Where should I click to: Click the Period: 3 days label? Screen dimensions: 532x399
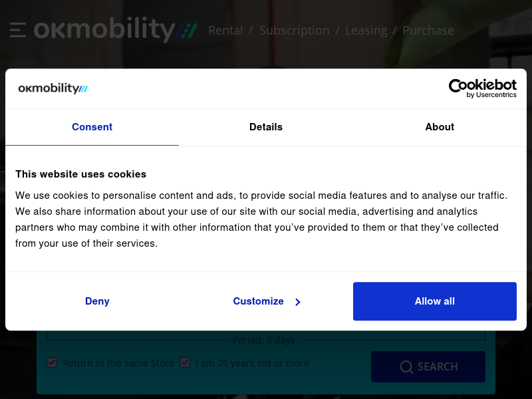263,340
